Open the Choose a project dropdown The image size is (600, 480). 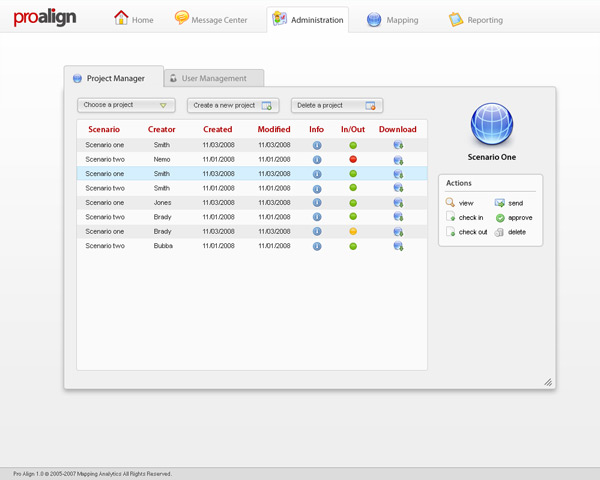click(x=126, y=105)
